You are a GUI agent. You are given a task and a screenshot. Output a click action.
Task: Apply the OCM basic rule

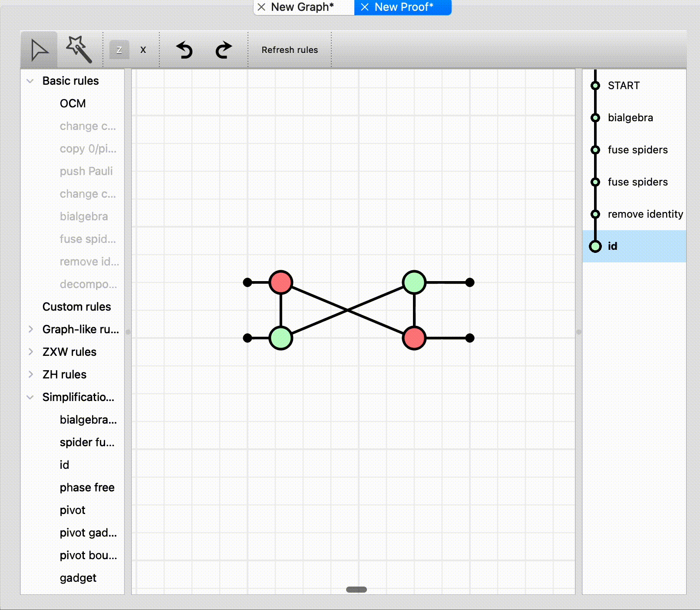73,103
